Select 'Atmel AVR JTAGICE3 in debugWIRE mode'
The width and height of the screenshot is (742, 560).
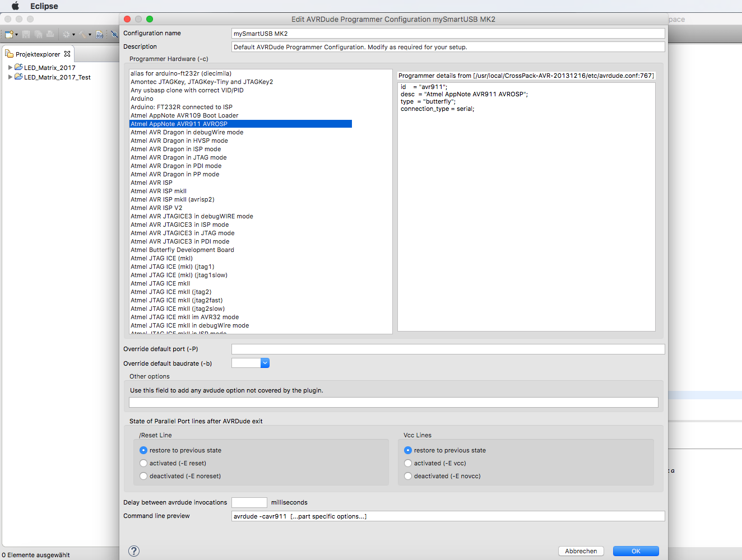pos(192,216)
